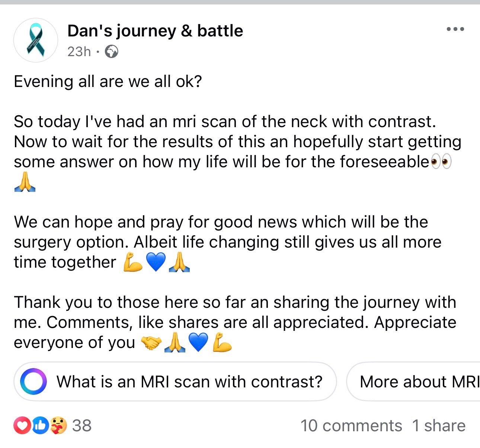Click the eyes emoji after 'foreseeable'
This screenshot has width=480, height=448.
pyautogui.click(x=441, y=162)
